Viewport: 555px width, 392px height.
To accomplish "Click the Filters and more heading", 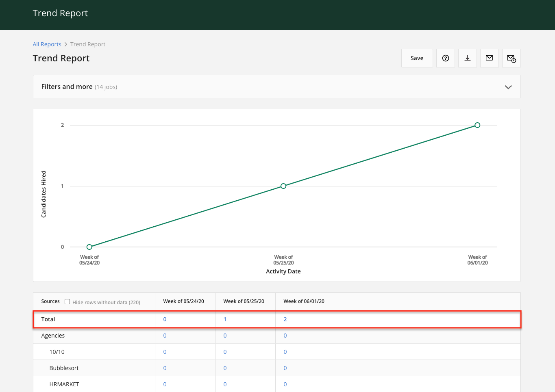I will tap(67, 87).
